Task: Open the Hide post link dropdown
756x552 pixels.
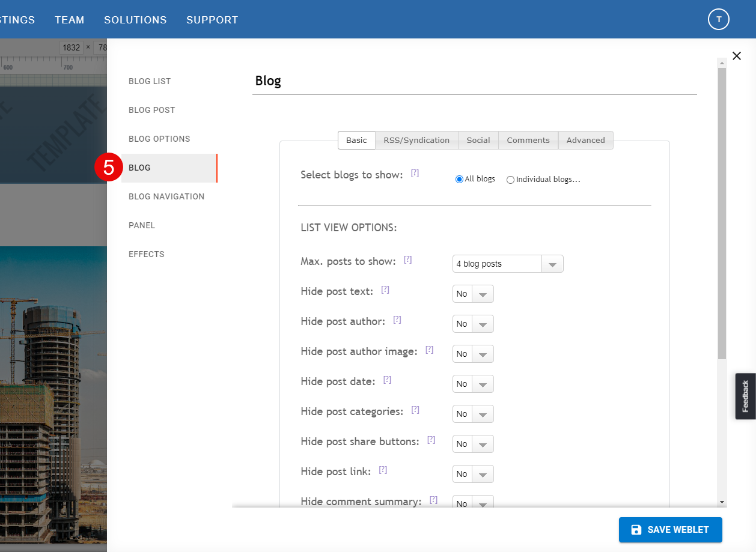Action: 473,474
